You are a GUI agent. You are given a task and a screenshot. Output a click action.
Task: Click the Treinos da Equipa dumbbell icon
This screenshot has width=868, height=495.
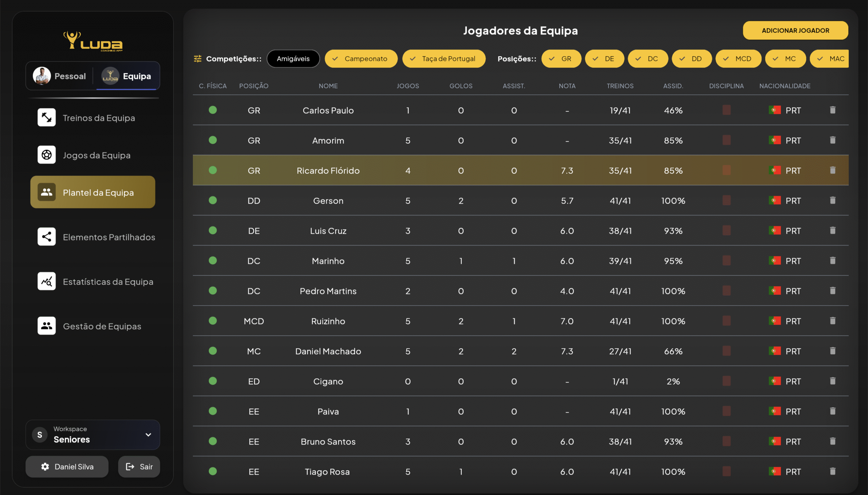coord(46,118)
